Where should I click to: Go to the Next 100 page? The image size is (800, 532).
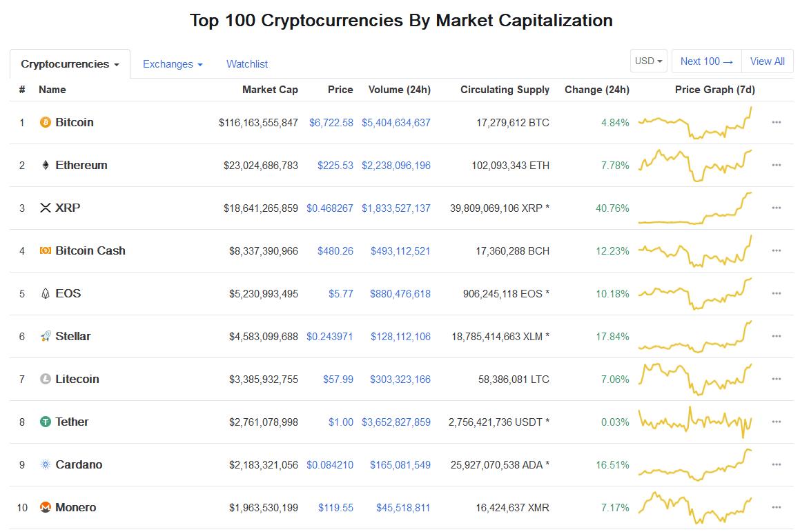[706, 61]
